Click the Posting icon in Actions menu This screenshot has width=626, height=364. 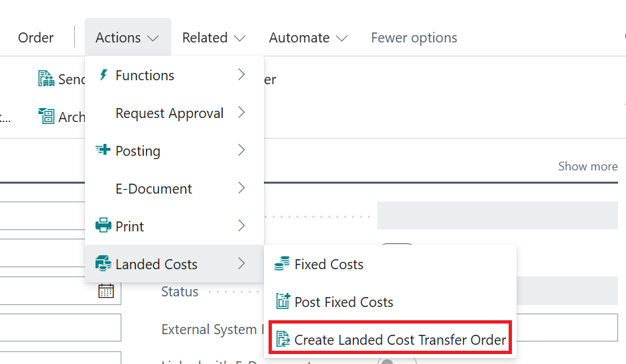pyautogui.click(x=103, y=151)
